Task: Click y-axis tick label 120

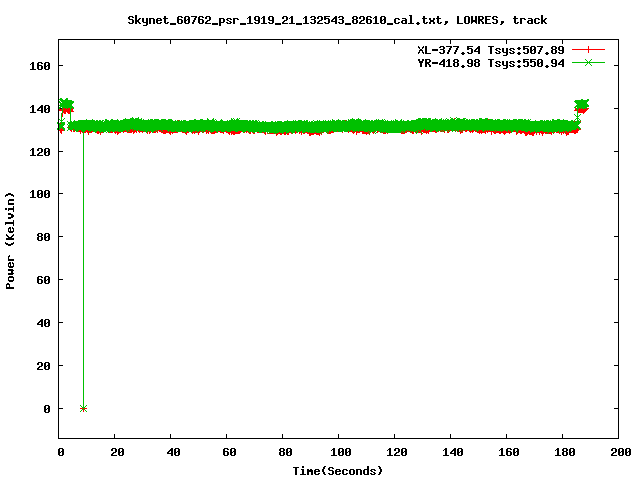Action: tap(40, 152)
